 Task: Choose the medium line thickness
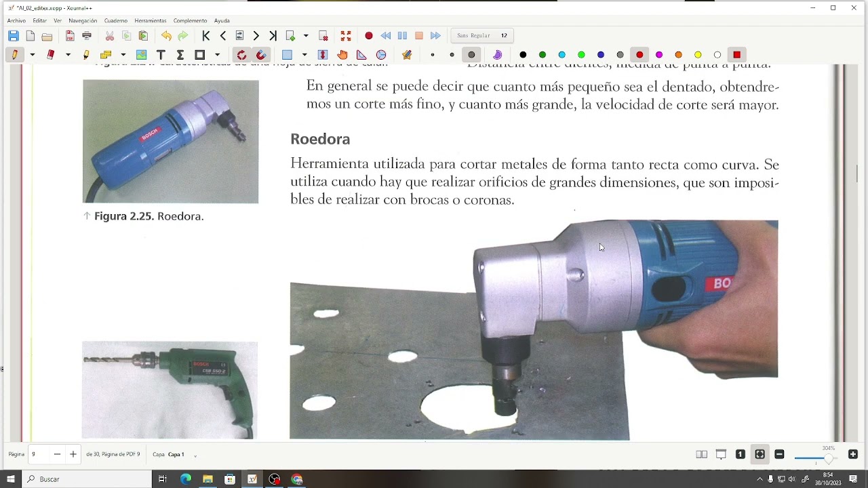[x=452, y=55]
